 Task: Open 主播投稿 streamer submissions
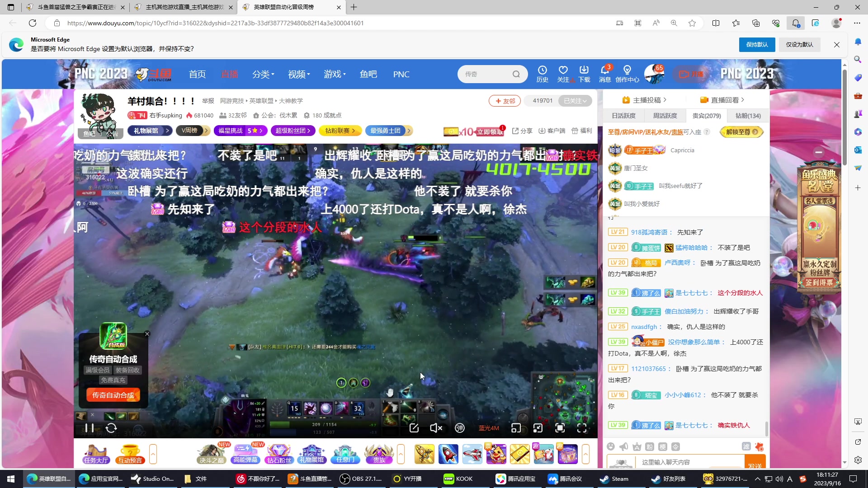pos(644,100)
